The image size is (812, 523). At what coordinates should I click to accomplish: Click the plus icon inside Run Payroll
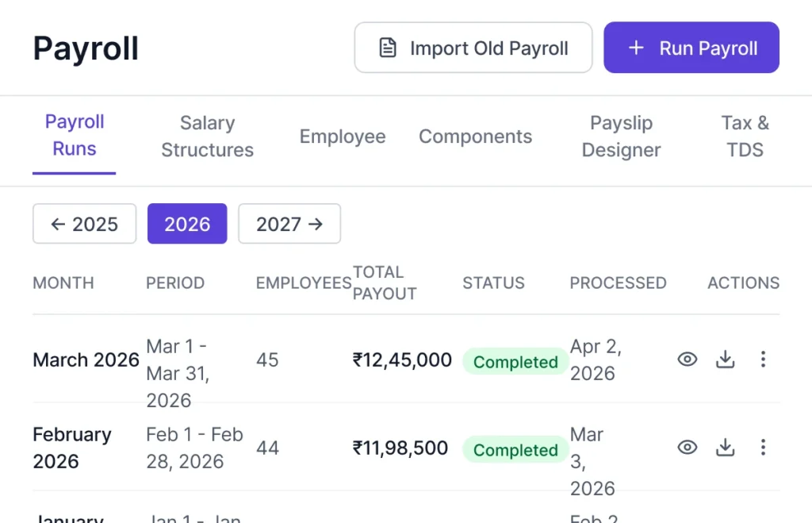635,48
